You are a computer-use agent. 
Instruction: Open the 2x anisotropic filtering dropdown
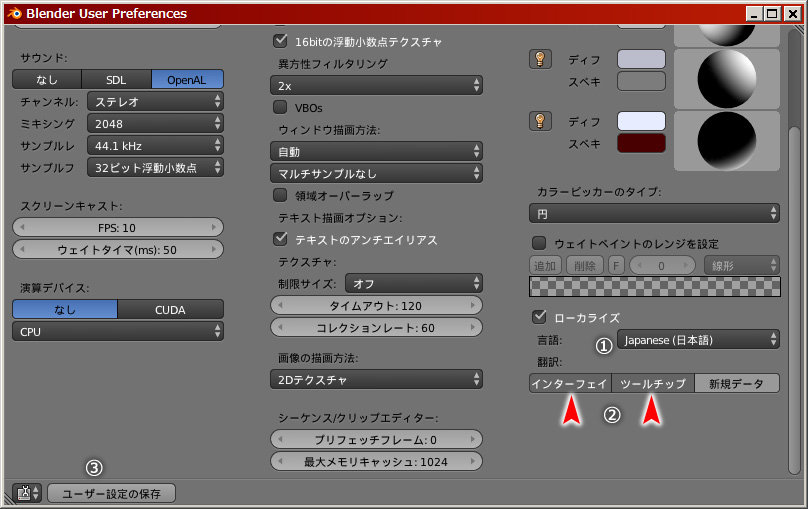[x=376, y=86]
